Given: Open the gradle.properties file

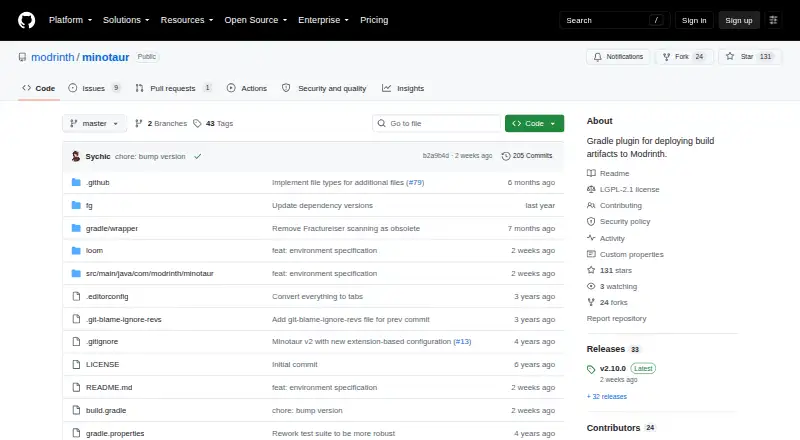Looking at the screenshot, I should 115,433.
